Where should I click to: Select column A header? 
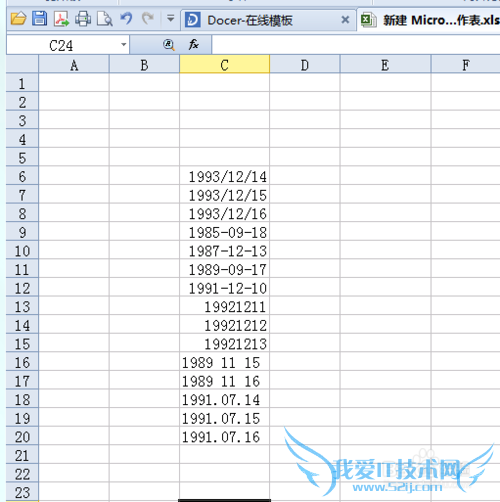click(74, 64)
